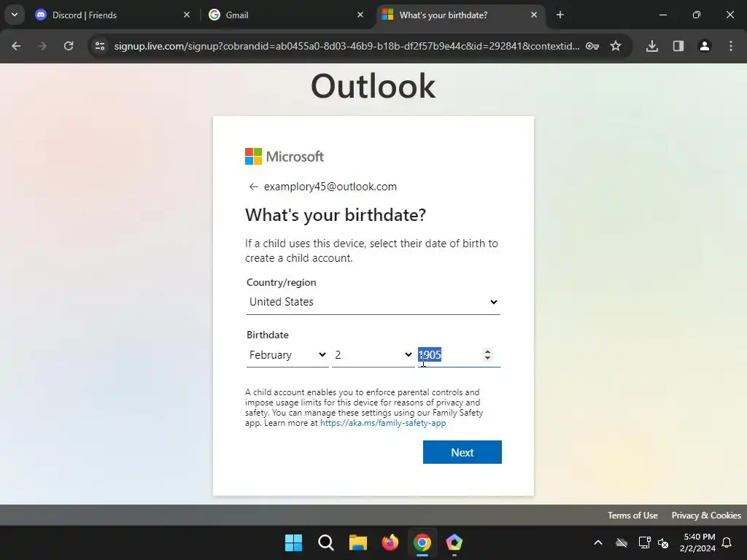Screen dimensions: 747x560
Task: Click the Microsoft logo
Action: (285, 156)
